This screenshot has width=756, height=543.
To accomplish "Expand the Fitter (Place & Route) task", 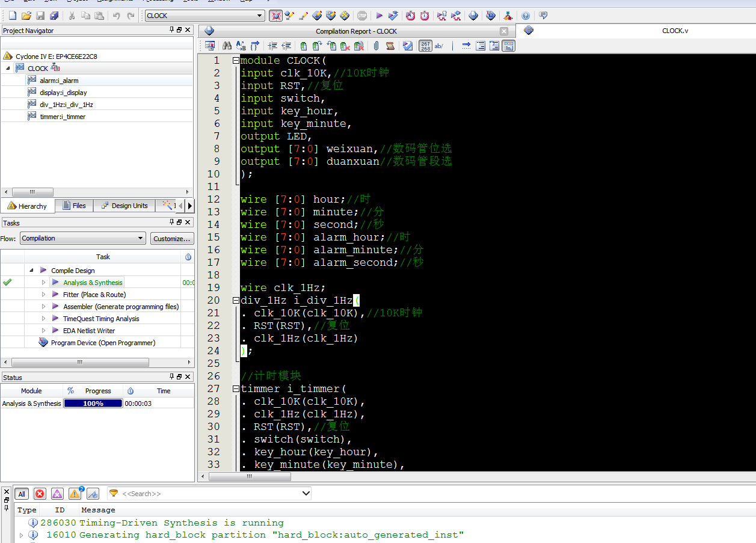I will [x=43, y=295].
